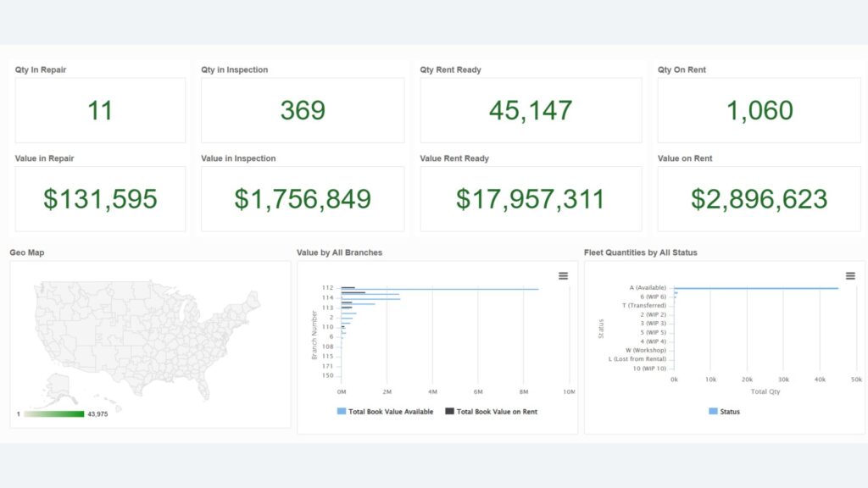Toggle the Status series in the legend
The height and width of the screenshot is (488, 868).
tap(729, 412)
